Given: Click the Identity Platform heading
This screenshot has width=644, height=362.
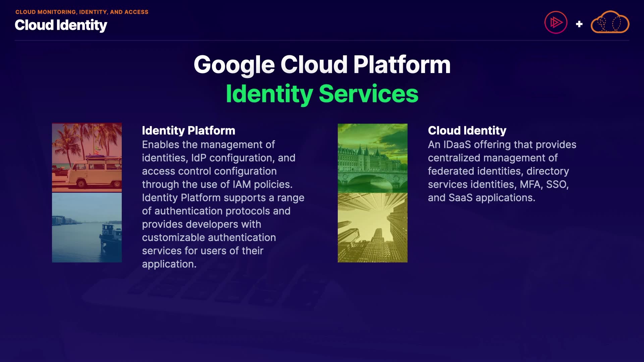Looking at the screenshot, I should tap(189, 130).
